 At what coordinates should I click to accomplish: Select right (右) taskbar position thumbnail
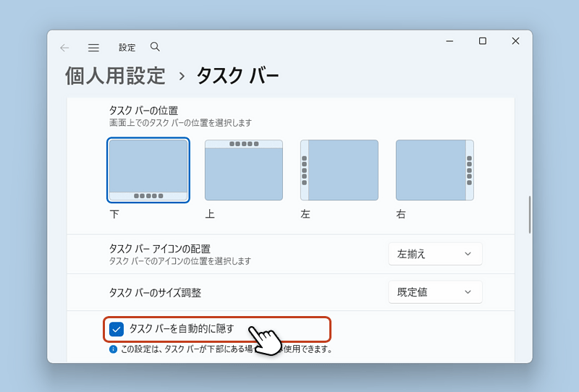pyautogui.click(x=435, y=170)
